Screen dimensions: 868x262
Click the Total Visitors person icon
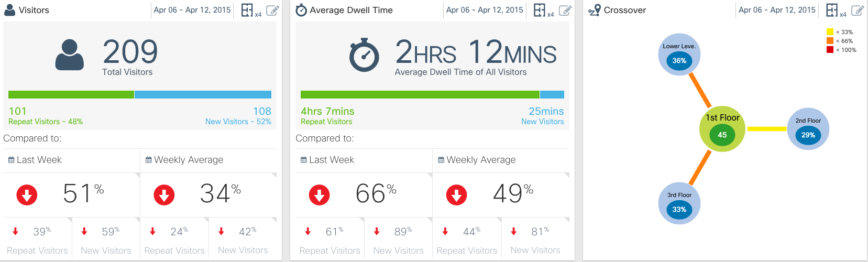(x=70, y=55)
